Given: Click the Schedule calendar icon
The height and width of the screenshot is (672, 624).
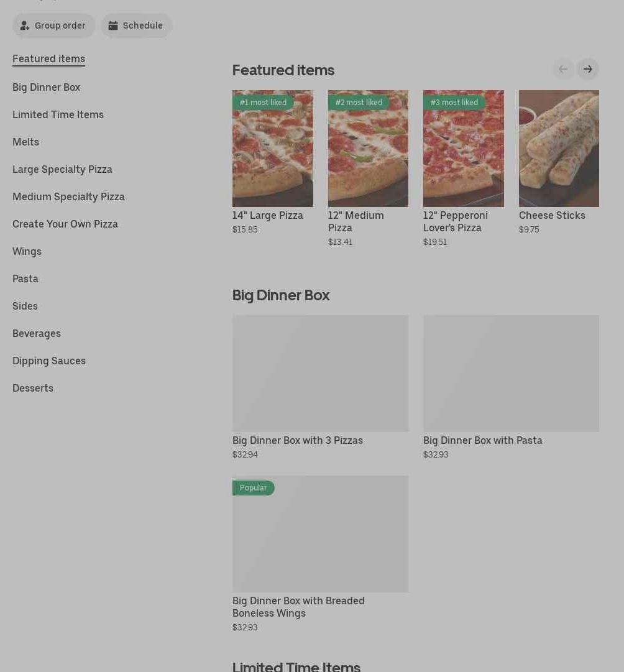Looking at the screenshot, I should tap(113, 25).
